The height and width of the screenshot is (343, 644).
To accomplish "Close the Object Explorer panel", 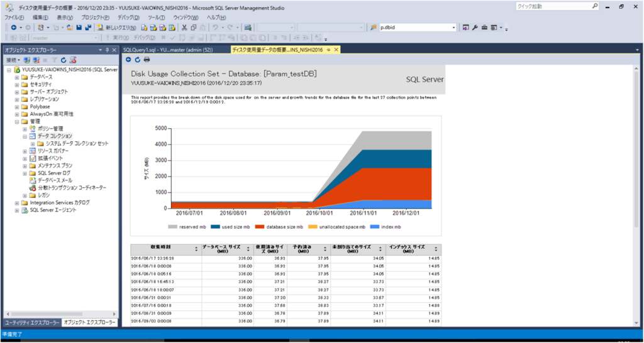I will coord(114,50).
